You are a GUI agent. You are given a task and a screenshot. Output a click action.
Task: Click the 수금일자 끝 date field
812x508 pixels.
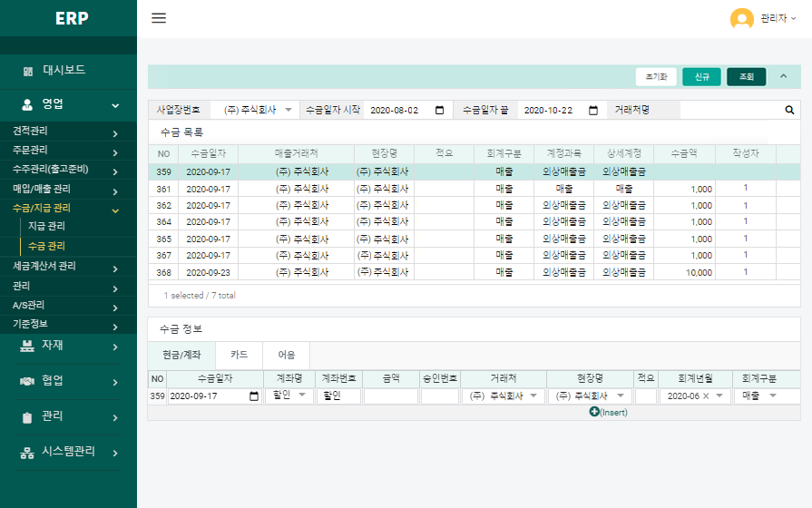pyautogui.click(x=562, y=111)
